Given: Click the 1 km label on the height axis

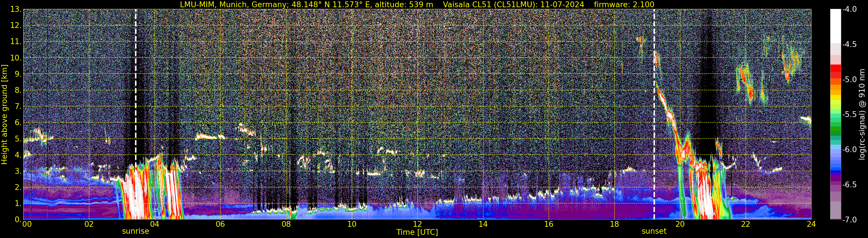Looking at the screenshot, I should pyautogui.click(x=18, y=203).
